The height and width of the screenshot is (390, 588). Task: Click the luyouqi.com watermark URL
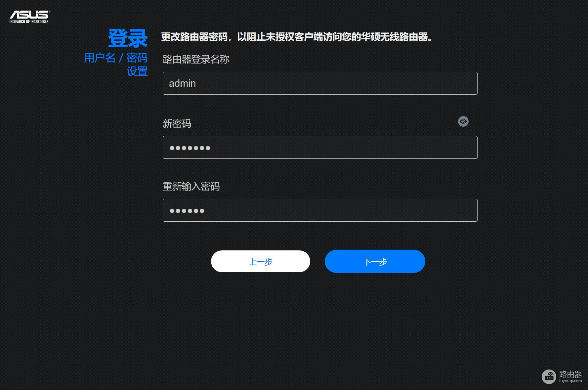570,381
